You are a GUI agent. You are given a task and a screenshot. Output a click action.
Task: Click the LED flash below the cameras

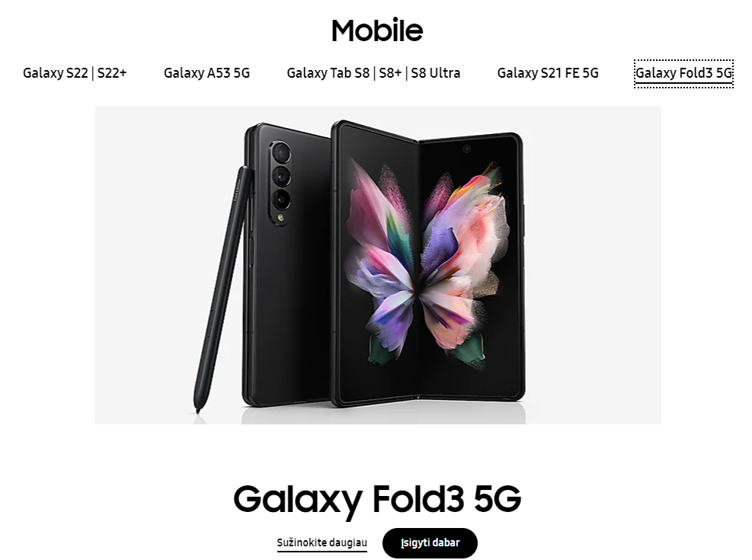[x=280, y=218]
